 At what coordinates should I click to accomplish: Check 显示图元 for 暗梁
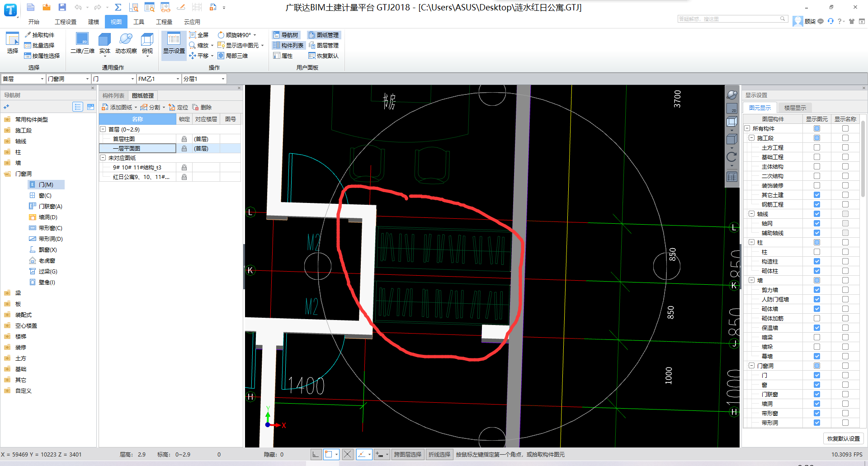[817, 337]
